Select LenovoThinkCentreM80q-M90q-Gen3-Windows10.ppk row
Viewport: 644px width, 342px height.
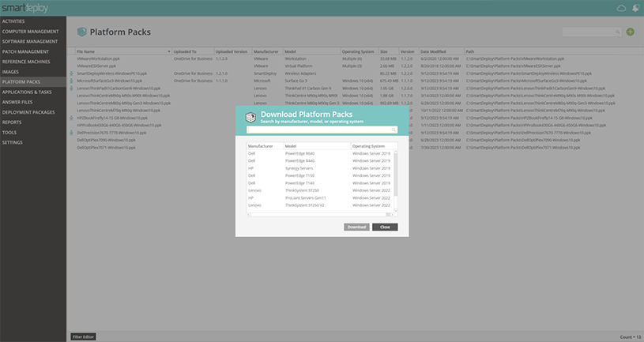(123, 103)
